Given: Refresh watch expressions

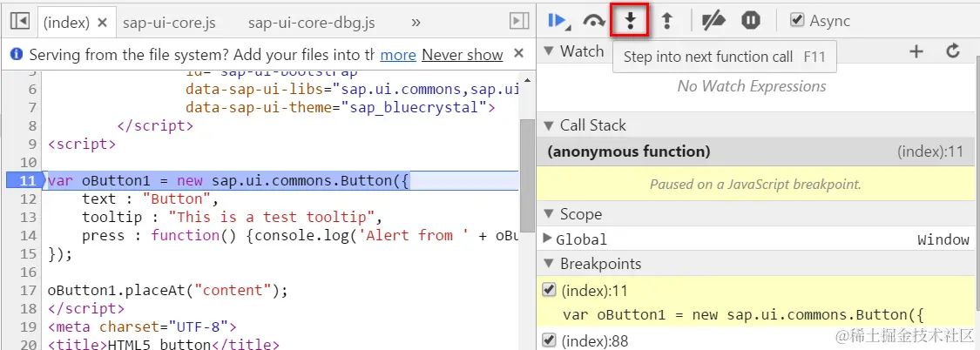Looking at the screenshot, I should coord(952,51).
